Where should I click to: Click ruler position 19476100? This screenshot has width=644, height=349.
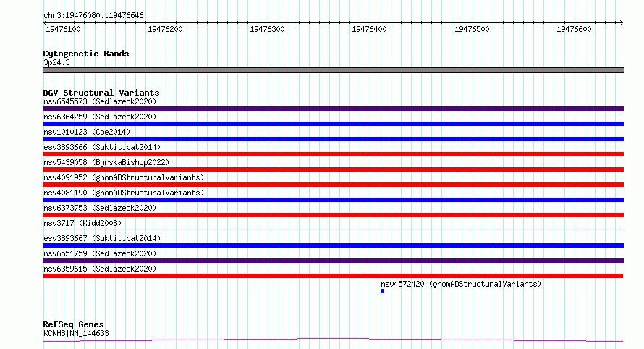[63, 29]
